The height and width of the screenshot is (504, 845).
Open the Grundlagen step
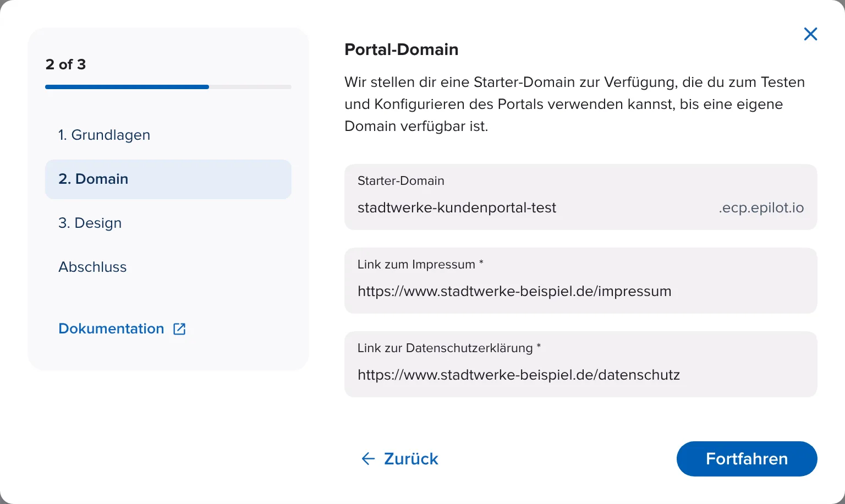tap(168, 135)
